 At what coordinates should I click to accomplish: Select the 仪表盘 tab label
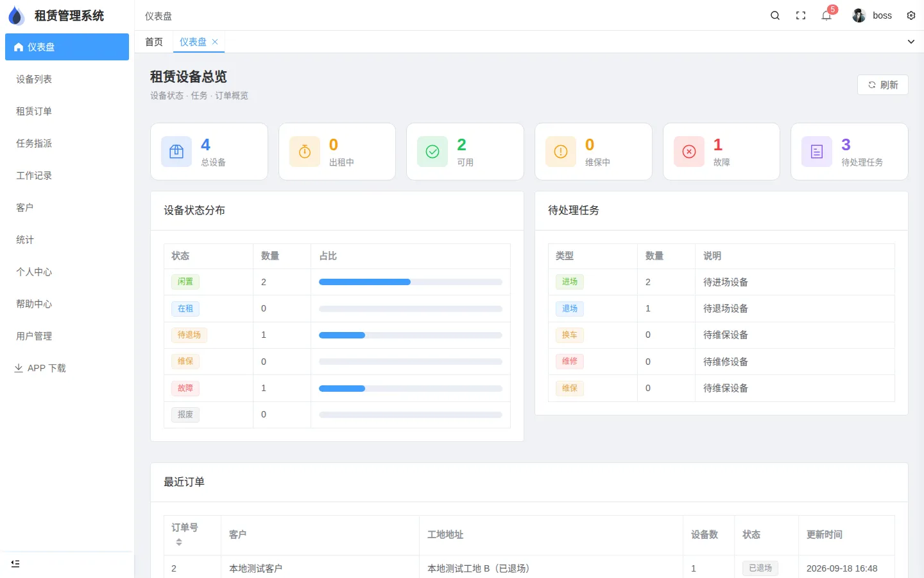point(193,42)
